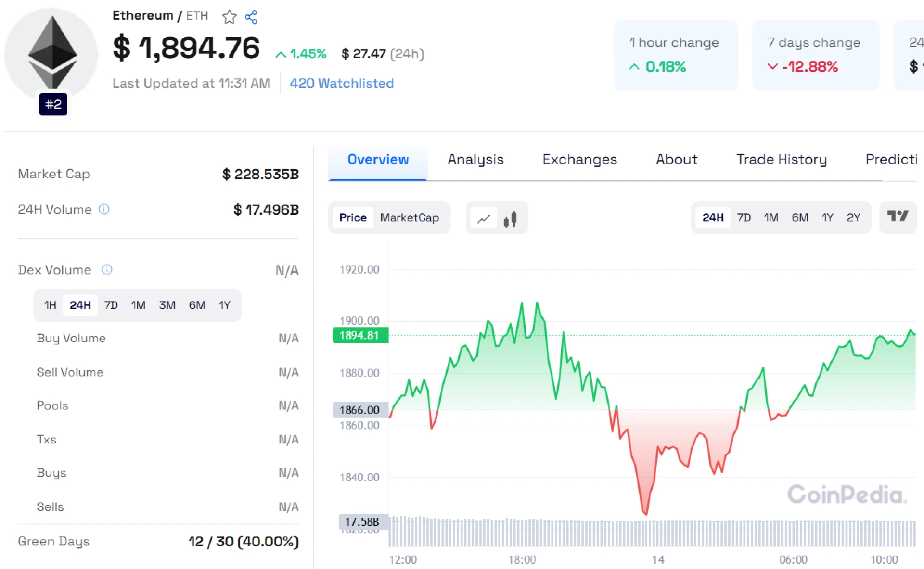The height and width of the screenshot is (569, 924).
Task: Switch to the Exchanges tab
Action: click(579, 160)
